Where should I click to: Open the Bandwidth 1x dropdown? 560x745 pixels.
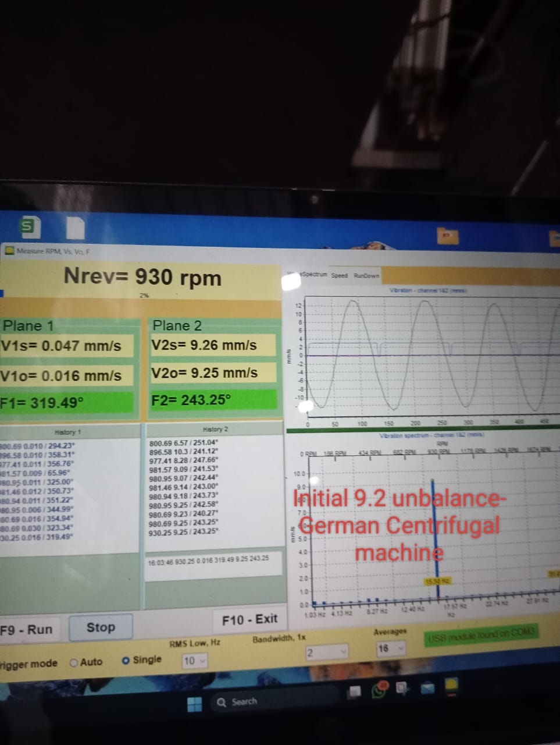coord(327,652)
